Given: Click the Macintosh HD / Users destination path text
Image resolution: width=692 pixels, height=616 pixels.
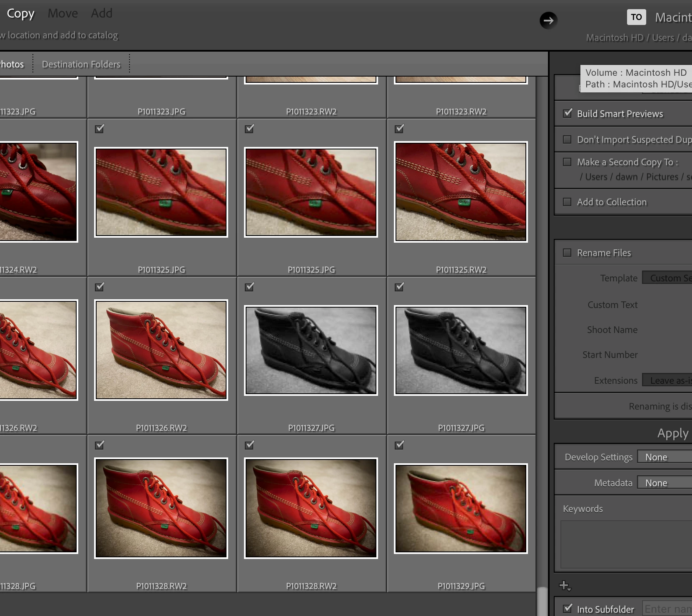Looking at the screenshot, I should [x=639, y=38].
